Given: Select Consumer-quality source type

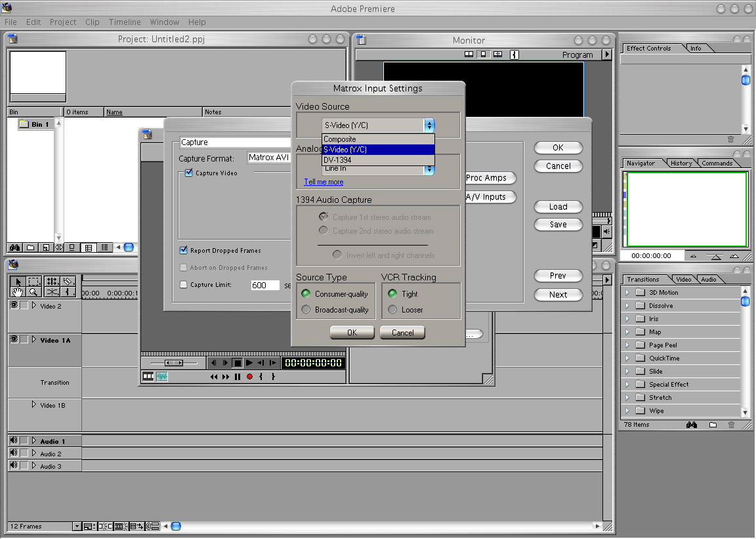Looking at the screenshot, I should [306, 294].
